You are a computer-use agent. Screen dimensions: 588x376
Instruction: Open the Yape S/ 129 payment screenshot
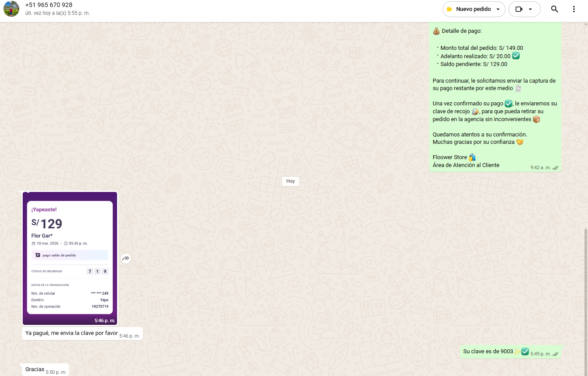click(x=70, y=257)
